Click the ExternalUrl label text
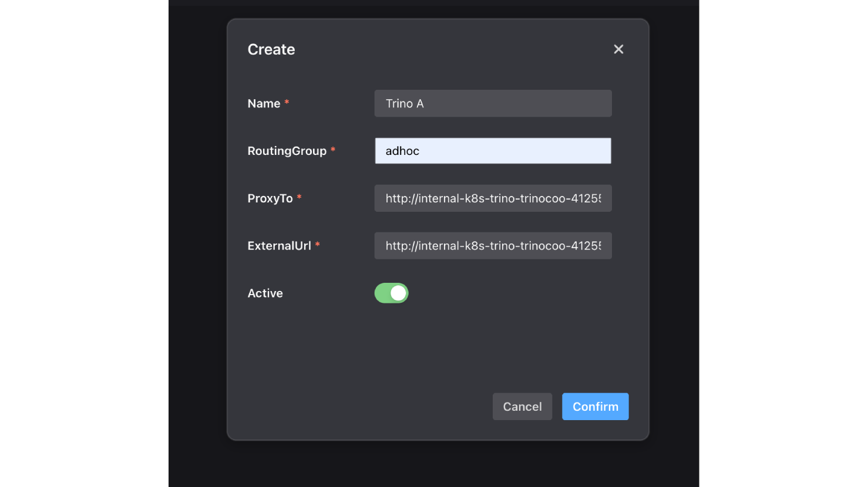The height and width of the screenshot is (487, 868). click(x=279, y=246)
